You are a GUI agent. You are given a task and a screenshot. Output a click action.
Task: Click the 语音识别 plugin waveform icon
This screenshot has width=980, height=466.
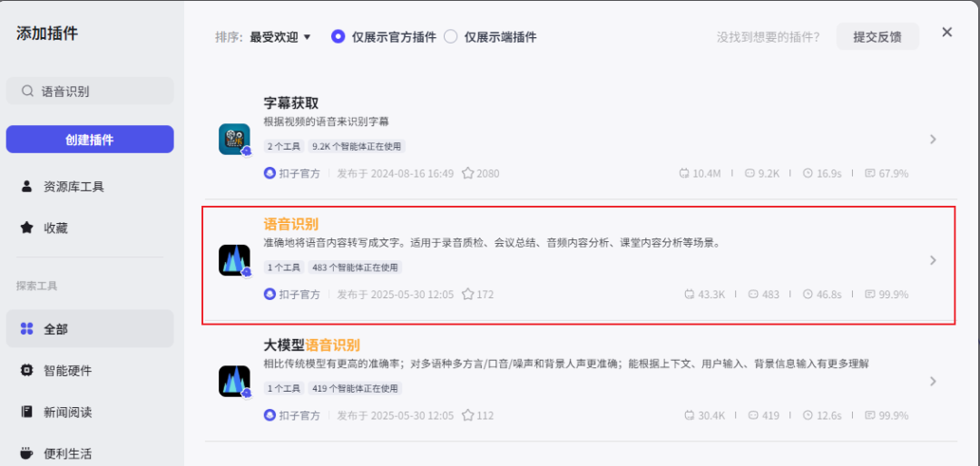(234, 260)
